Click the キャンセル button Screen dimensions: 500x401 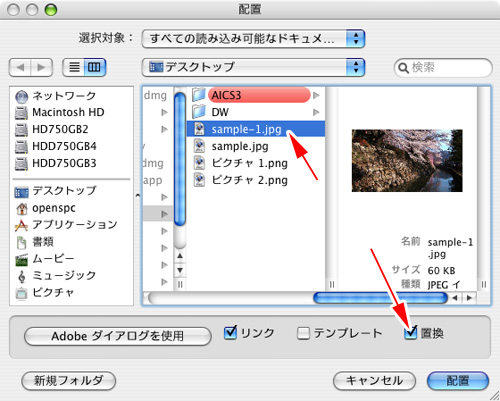(x=374, y=380)
